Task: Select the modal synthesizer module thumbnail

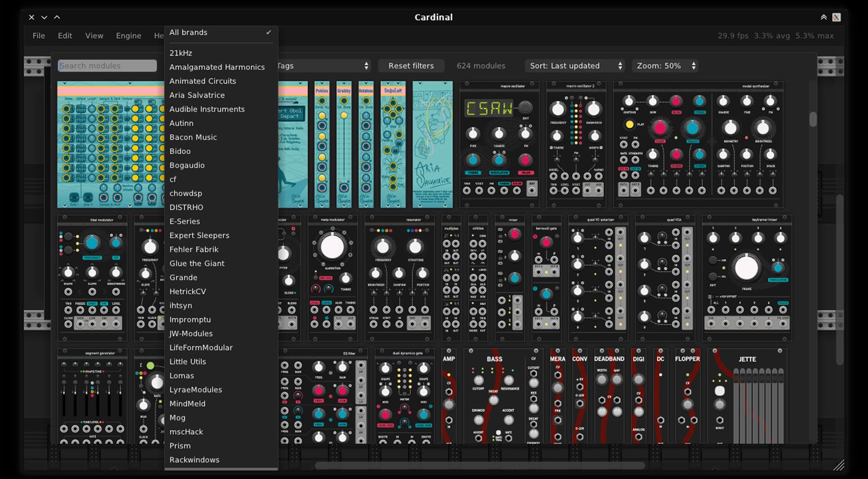Action: point(698,144)
